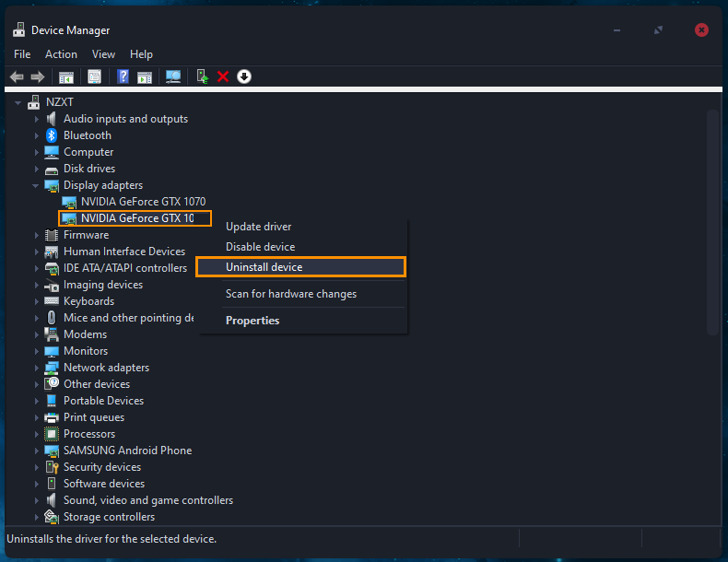Expand the Audio inputs and outputs node
This screenshot has width=728, height=562.
pyautogui.click(x=37, y=119)
